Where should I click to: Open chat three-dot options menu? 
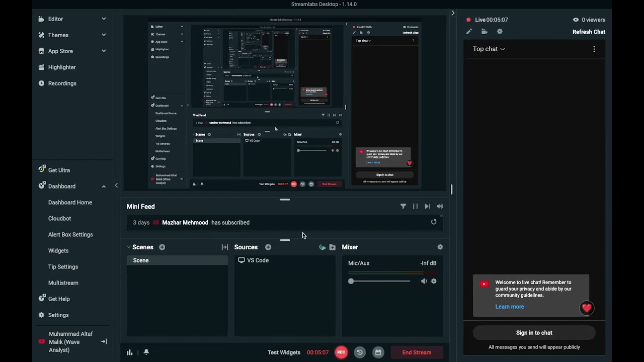click(x=594, y=49)
